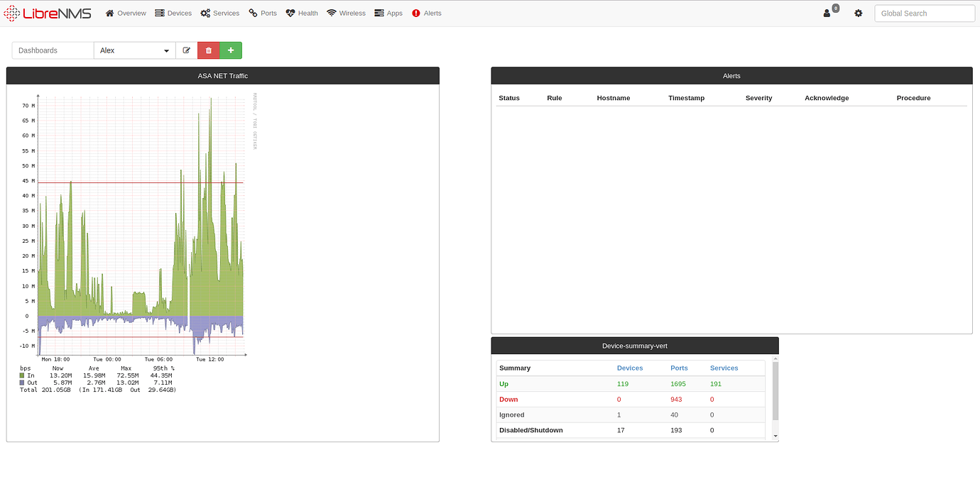Screen dimensions: 980x494
Task: Click the Devices link in the summary header
Action: 630,368
